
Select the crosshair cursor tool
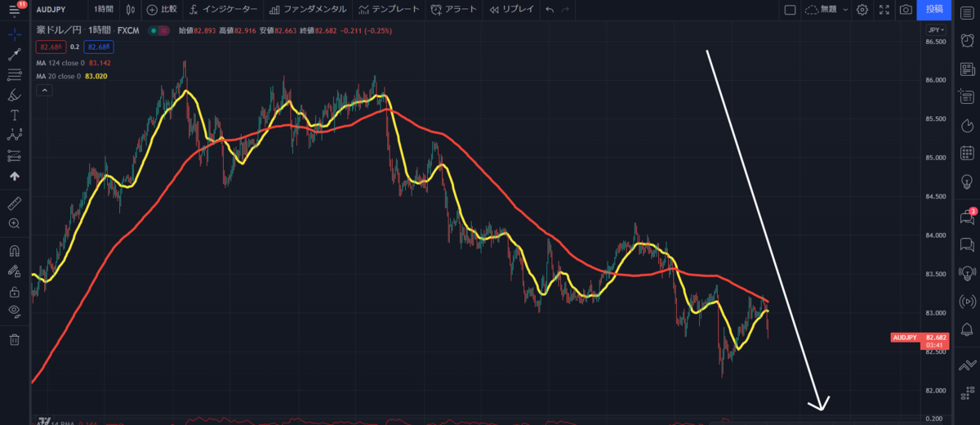[14, 35]
